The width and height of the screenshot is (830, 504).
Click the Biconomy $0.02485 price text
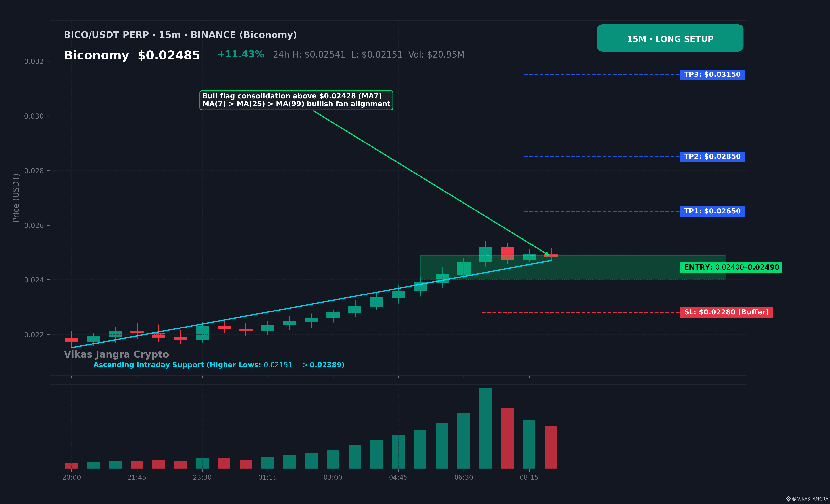click(x=132, y=55)
